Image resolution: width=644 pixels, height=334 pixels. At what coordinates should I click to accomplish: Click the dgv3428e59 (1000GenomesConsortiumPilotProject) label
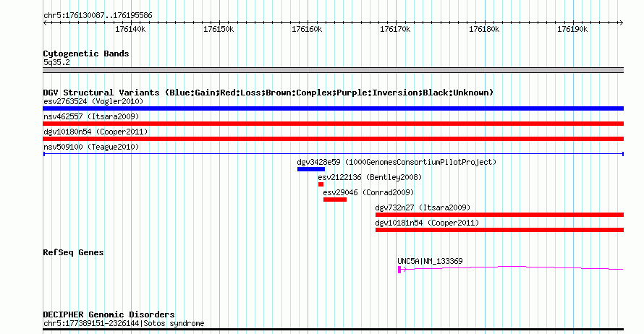pyautogui.click(x=397, y=162)
